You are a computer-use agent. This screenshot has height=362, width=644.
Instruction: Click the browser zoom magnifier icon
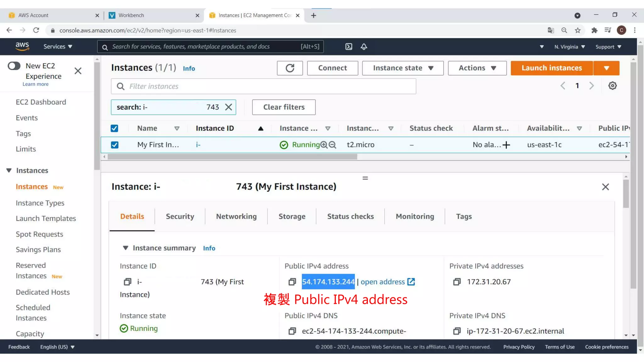click(564, 30)
